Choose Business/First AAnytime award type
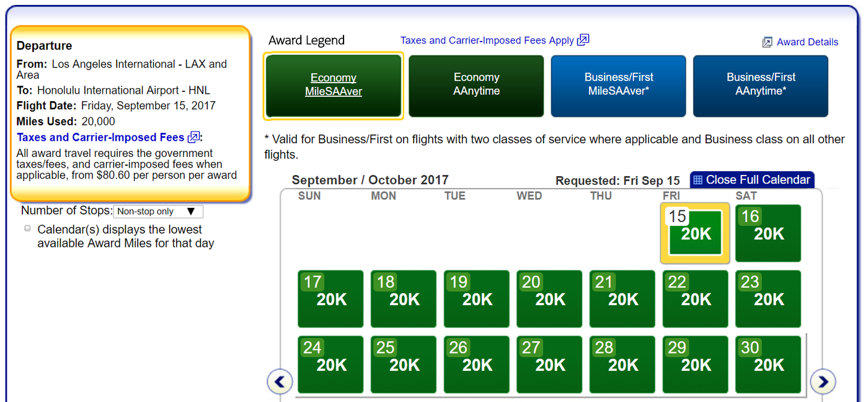This screenshot has height=402, width=868. [761, 85]
